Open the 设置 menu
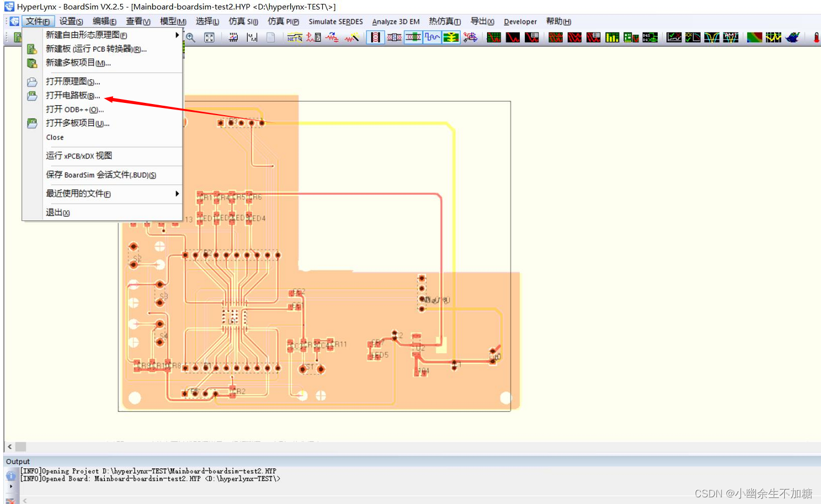The image size is (821, 504). 71,21
